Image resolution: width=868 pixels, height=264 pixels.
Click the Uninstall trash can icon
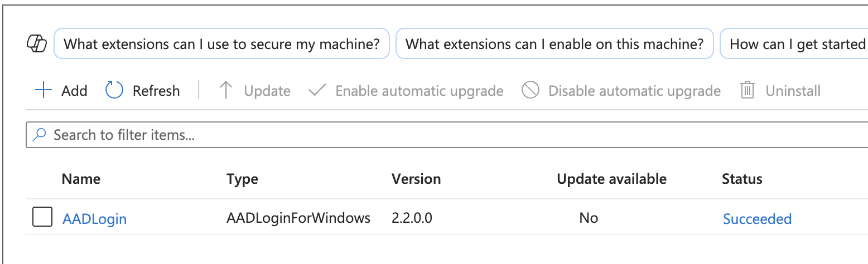[747, 90]
